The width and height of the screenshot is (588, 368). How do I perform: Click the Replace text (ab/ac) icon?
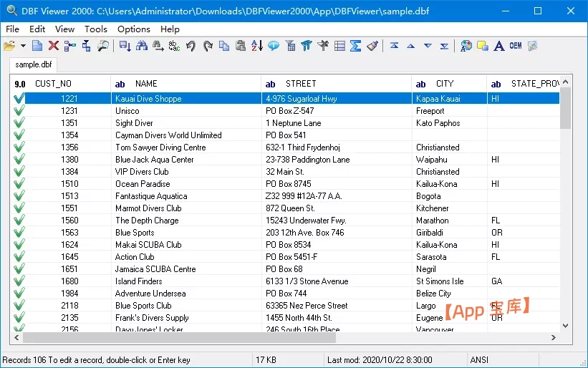[x=174, y=46]
